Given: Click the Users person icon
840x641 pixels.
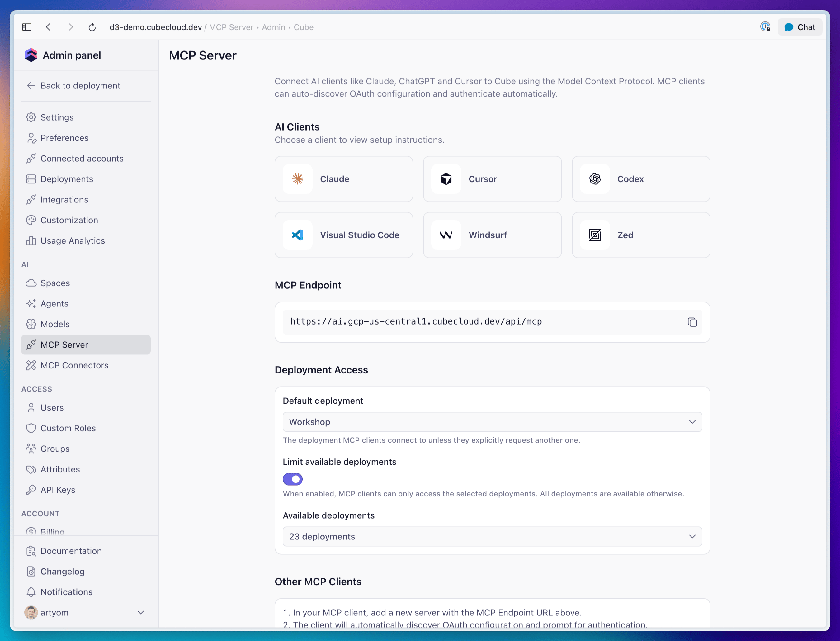Looking at the screenshot, I should coord(31,407).
